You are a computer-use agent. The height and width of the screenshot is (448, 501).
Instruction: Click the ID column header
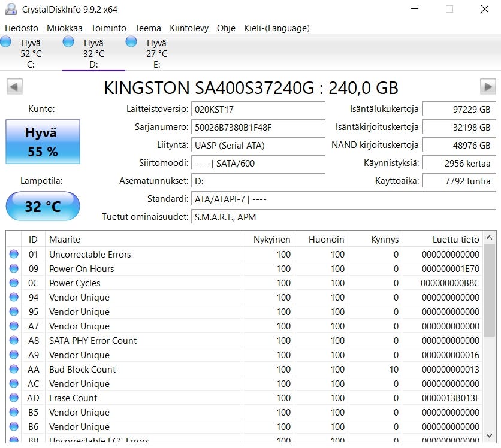(x=33, y=239)
